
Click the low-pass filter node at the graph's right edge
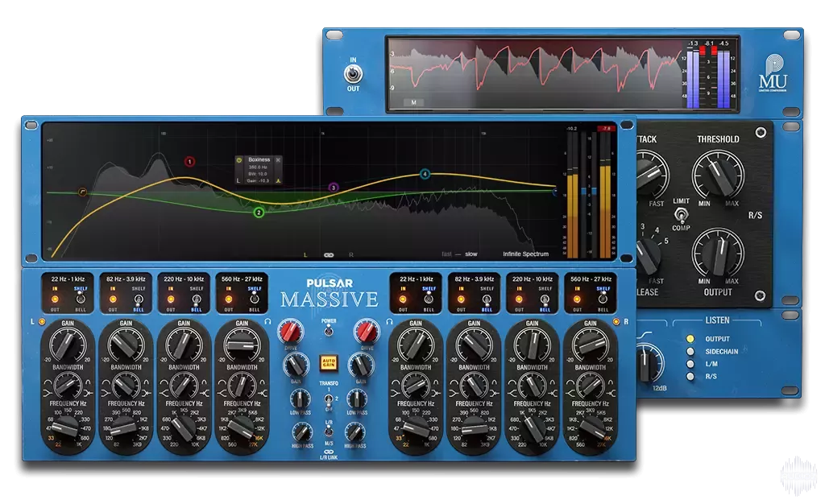coord(554,192)
